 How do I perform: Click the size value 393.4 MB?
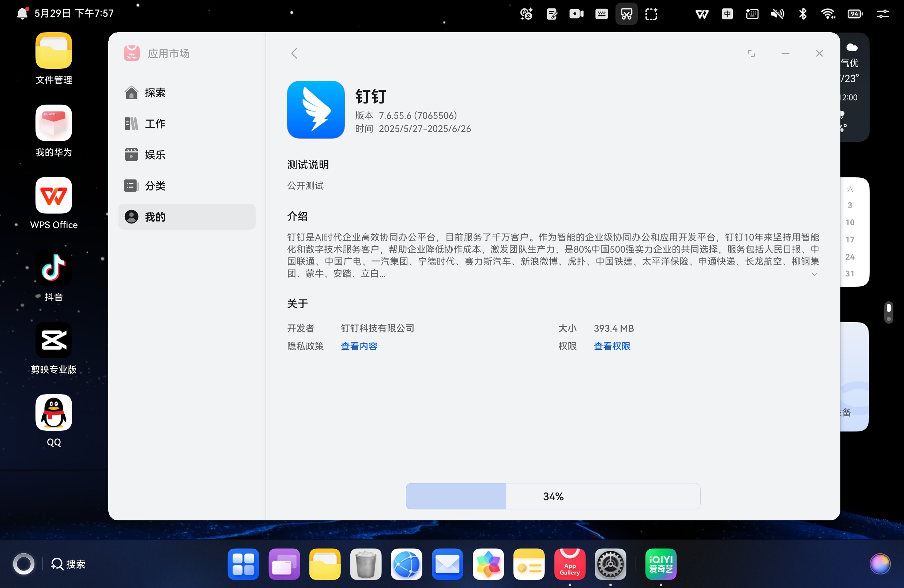pos(614,328)
